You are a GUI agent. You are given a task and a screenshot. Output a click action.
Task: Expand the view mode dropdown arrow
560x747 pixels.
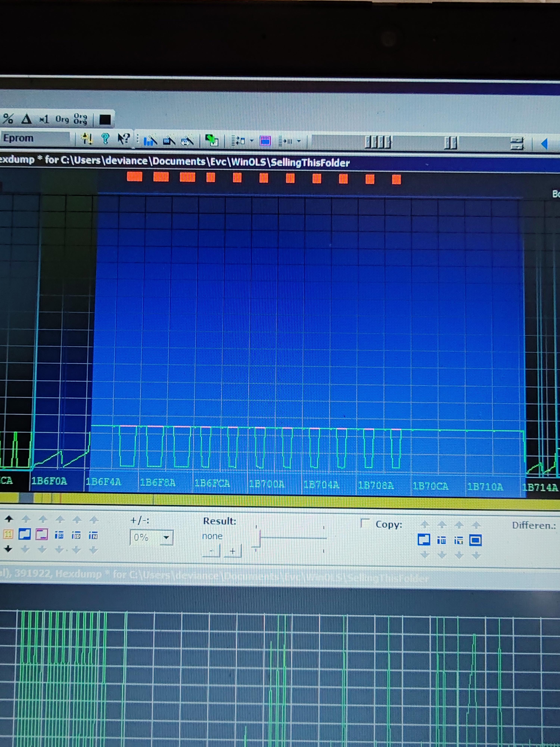click(252, 141)
